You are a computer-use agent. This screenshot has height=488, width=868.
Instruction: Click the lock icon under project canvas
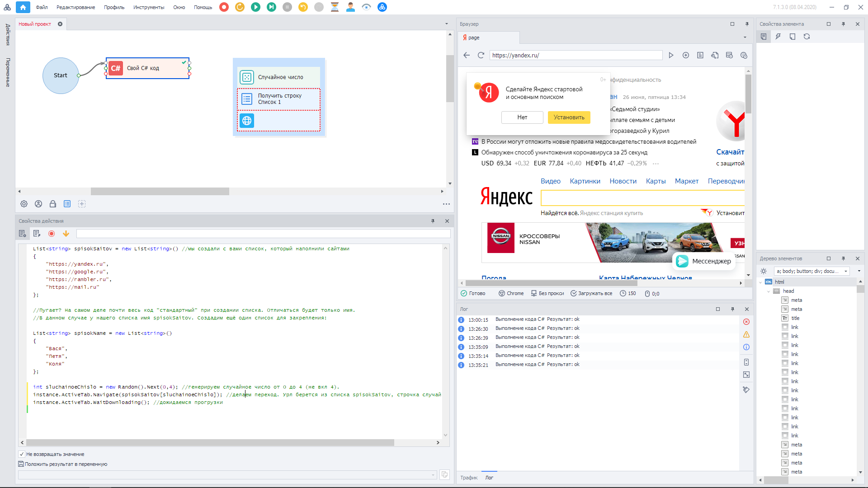53,204
